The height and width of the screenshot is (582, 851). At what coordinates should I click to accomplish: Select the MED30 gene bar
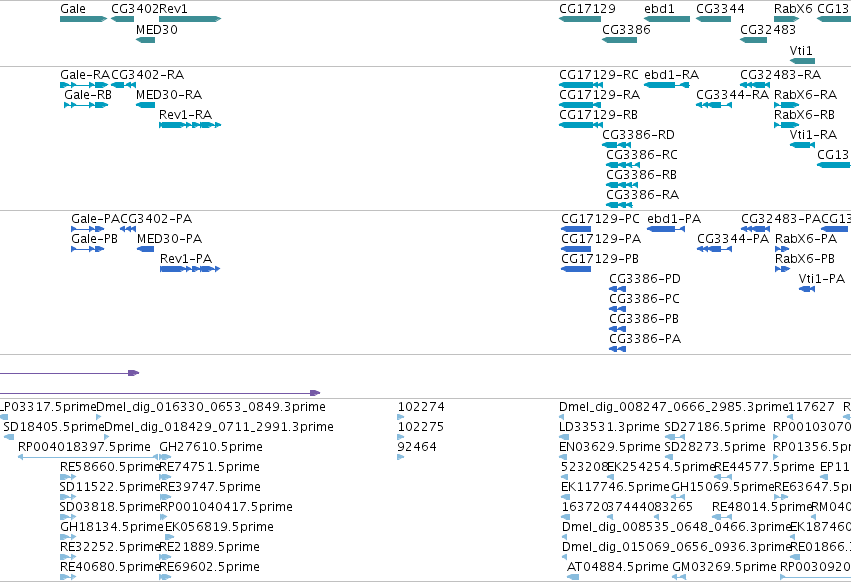(x=145, y=40)
